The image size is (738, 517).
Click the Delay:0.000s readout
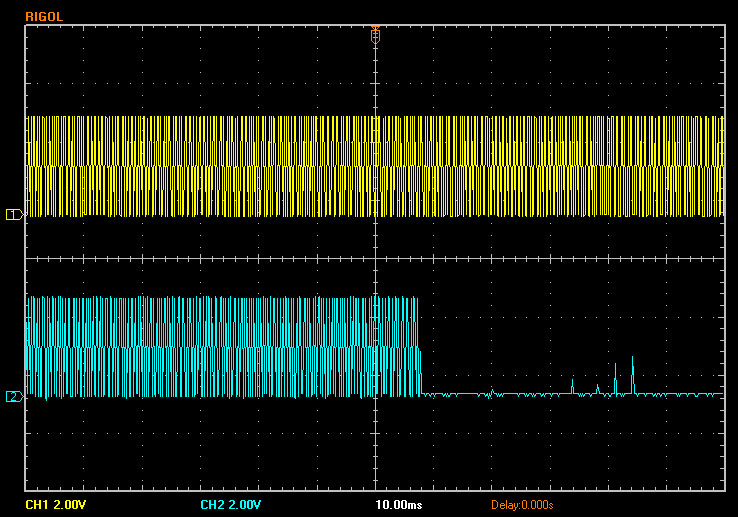522,504
